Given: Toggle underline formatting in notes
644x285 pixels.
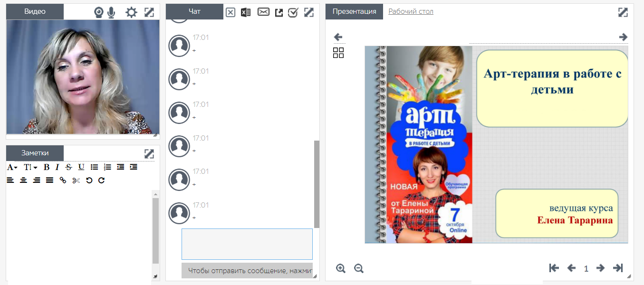Looking at the screenshot, I should click(x=81, y=167).
